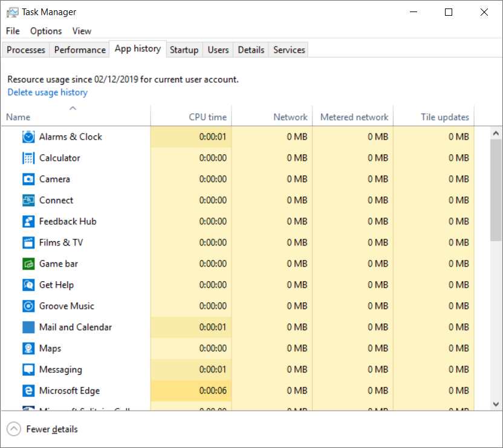Click the Task Manager title bar icon
This screenshot has width=503, height=448.
pyautogui.click(x=12, y=12)
